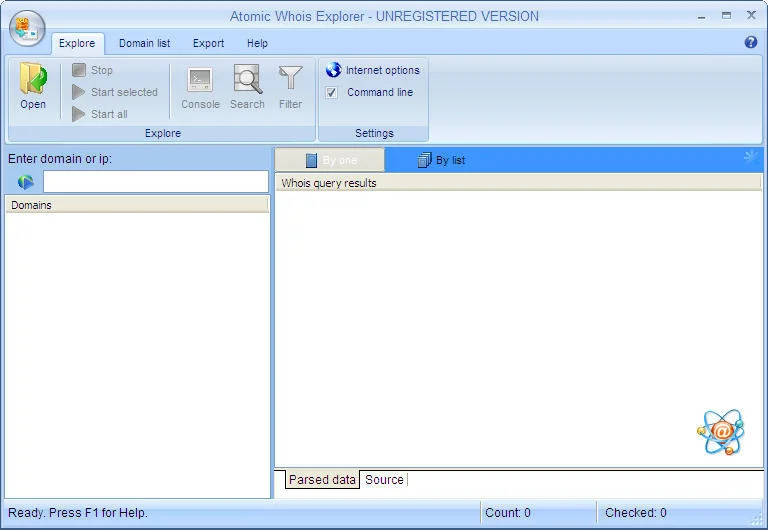Screen dimensions: 768x530
Task: Minimize the Atomic Whois Explorer window
Action: click(x=701, y=16)
